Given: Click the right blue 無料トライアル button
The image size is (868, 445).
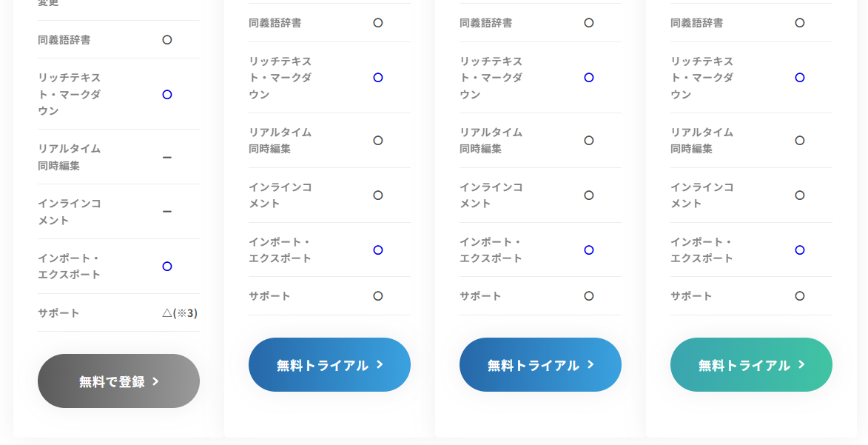Looking at the screenshot, I should tap(540, 364).
